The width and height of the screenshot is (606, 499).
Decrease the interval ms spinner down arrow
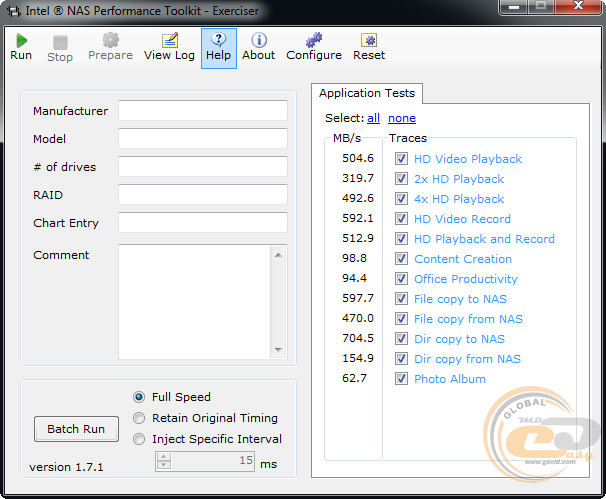[x=164, y=465]
